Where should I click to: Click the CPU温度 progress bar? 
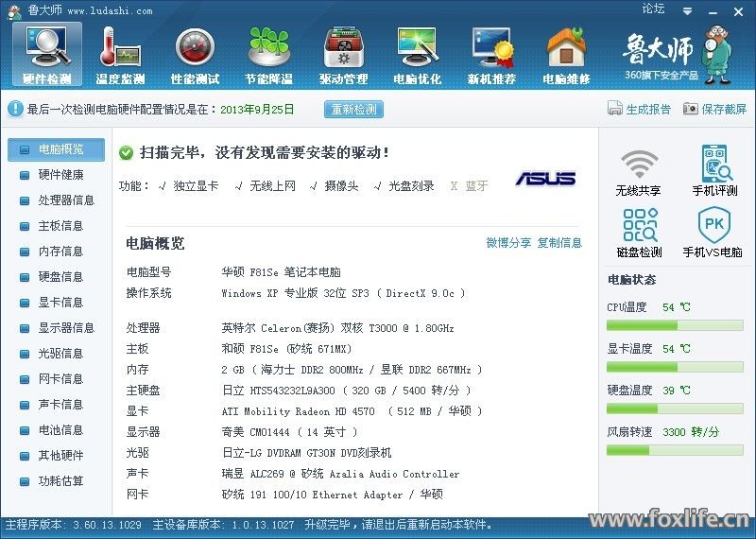click(x=675, y=325)
